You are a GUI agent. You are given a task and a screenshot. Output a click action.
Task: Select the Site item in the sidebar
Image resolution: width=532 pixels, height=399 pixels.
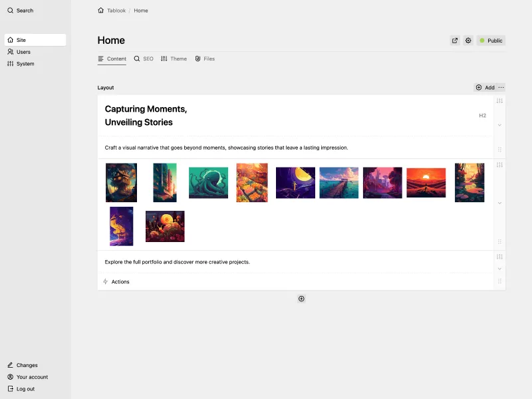pyautogui.click(x=22, y=40)
